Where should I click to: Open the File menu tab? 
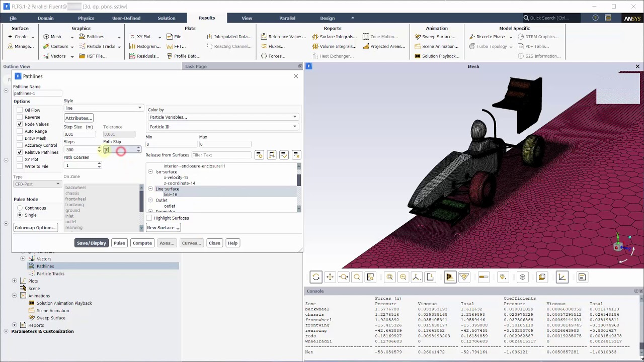click(13, 18)
